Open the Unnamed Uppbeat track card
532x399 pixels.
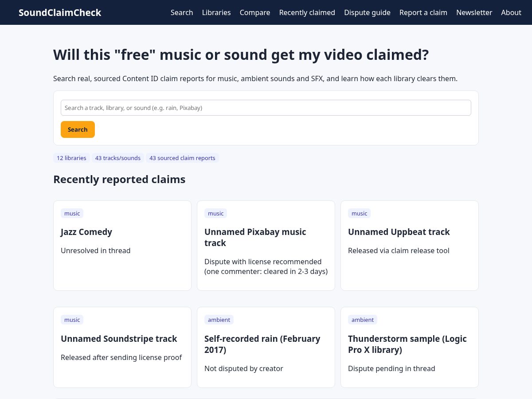coord(410,246)
